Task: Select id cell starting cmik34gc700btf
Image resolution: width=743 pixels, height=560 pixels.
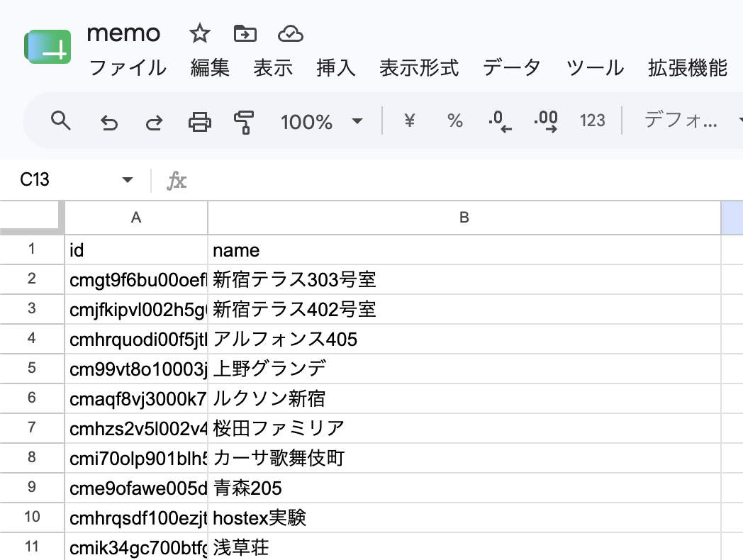Action: [136, 547]
